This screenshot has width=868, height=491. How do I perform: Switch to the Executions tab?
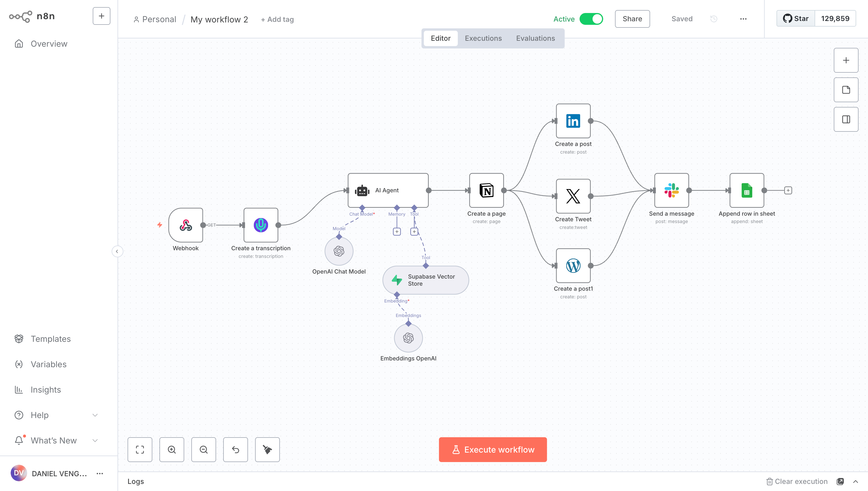(483, 38)
